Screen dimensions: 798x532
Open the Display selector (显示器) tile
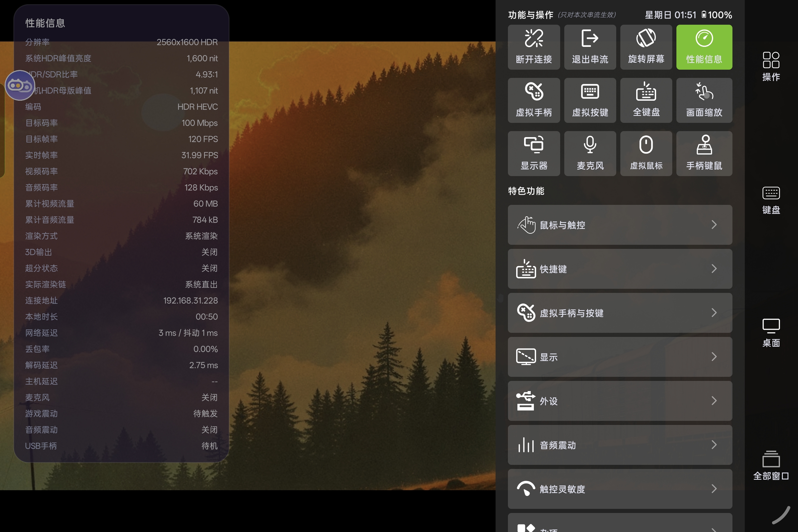(534, 154)
